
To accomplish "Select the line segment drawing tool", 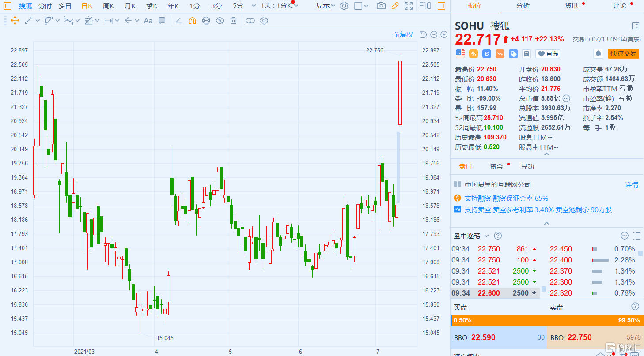I will [29, 20].
